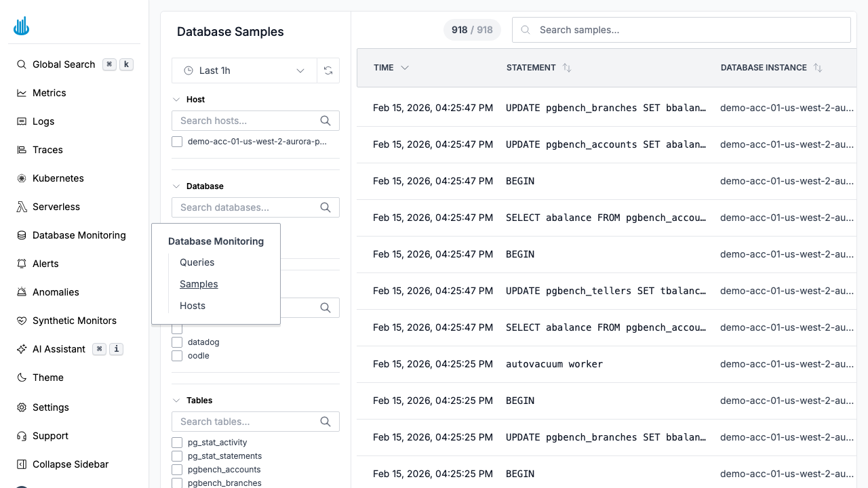The image size is (868, 488).
Task: Click the Search samples input field
Action: pyautogui.click(x=681, y=30)
